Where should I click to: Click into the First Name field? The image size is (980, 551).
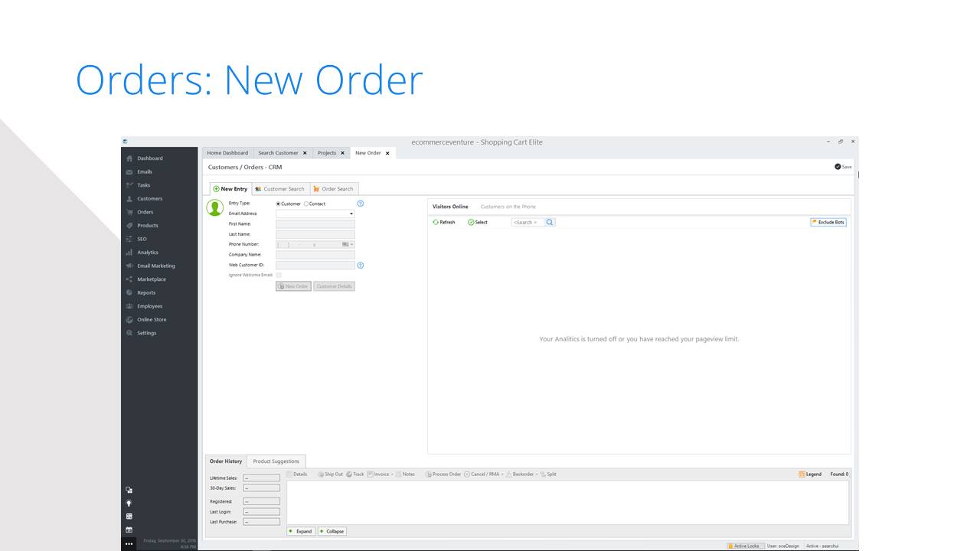[x=315, y=224]
